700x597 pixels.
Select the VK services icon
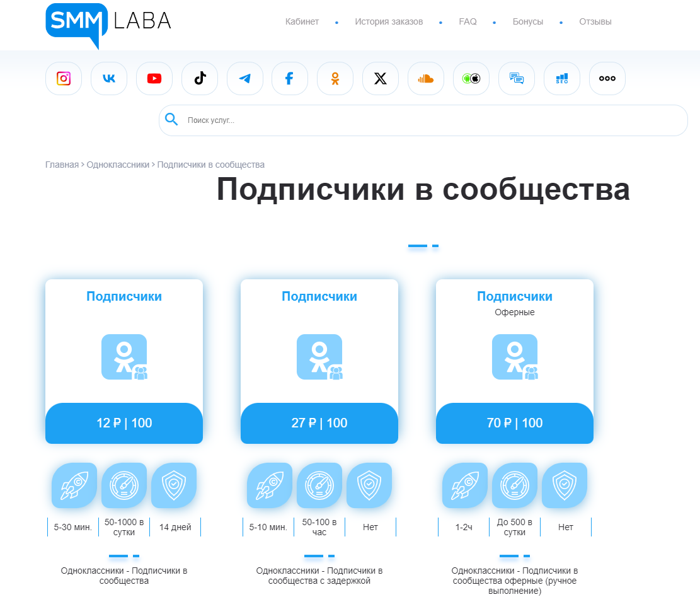(109, 79)
